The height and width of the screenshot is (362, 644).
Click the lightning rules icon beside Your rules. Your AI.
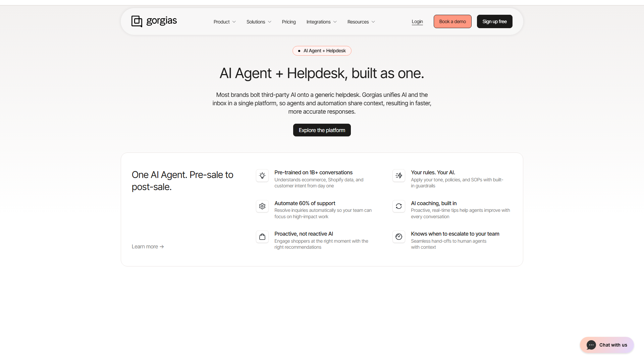[399, 176]
